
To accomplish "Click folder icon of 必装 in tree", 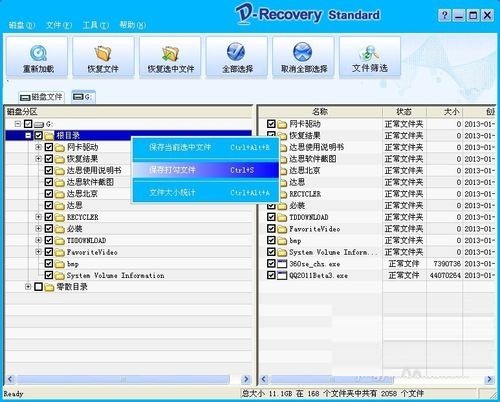I will pyautogui.click(x=60, y=229).
